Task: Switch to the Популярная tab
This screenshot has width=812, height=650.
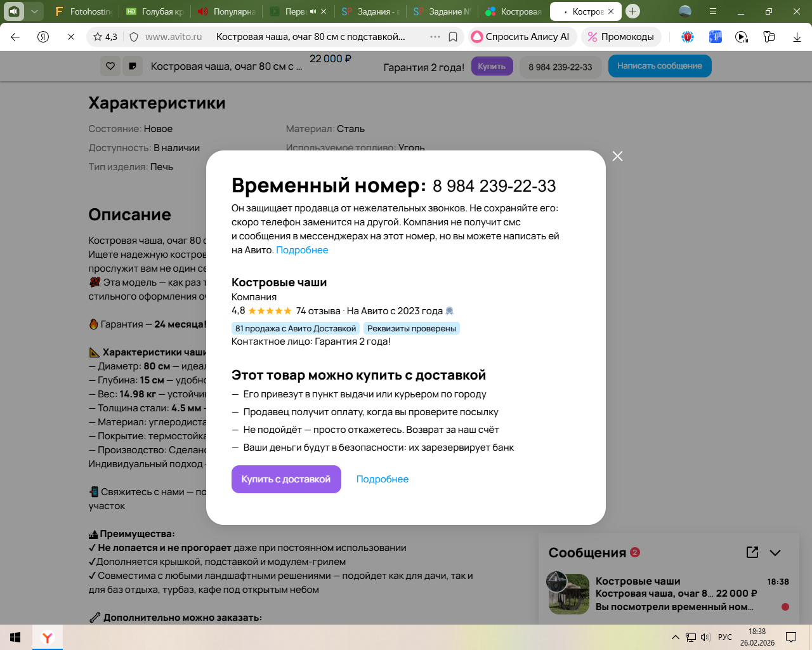Action: (227, 11)
